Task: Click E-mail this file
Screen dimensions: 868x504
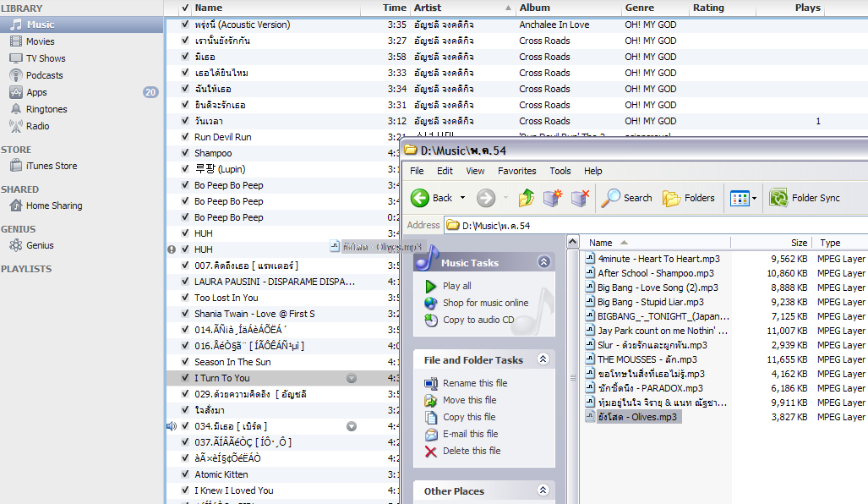Action: pos(470,434)
